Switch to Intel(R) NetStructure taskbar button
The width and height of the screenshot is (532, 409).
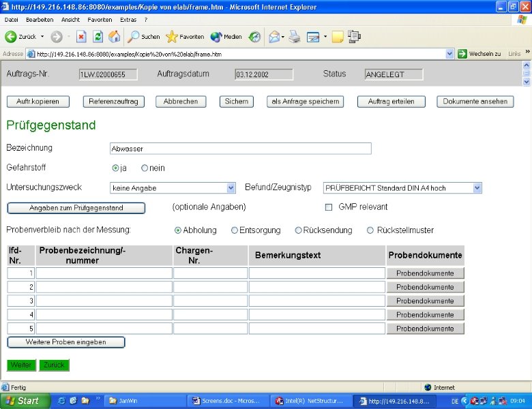click(311, 401)
